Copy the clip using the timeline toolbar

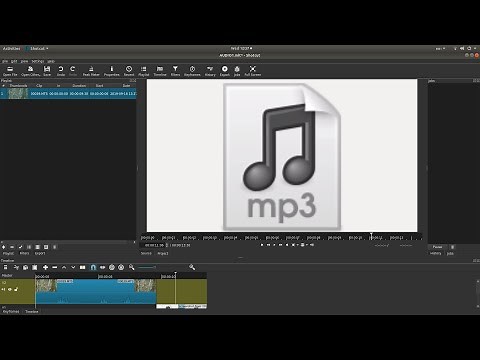coord(25,267)
